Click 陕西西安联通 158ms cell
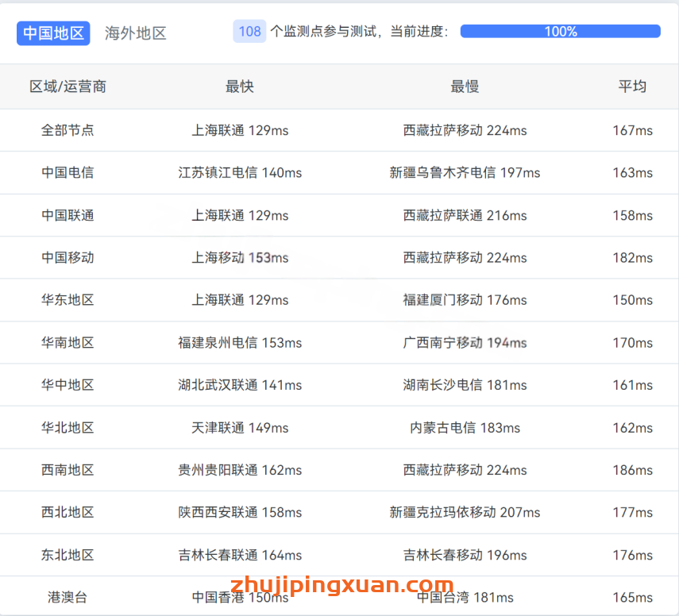Viewport: 679px width, 616px height. pos(240,513)
